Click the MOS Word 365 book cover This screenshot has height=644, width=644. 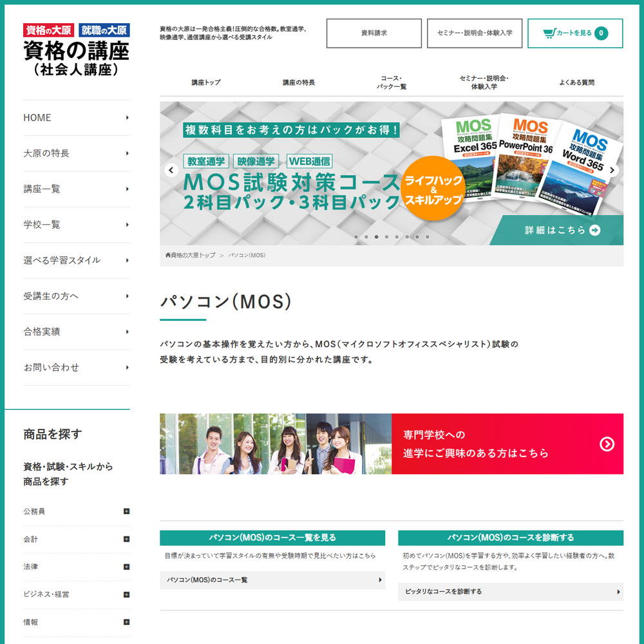(580, 168)
